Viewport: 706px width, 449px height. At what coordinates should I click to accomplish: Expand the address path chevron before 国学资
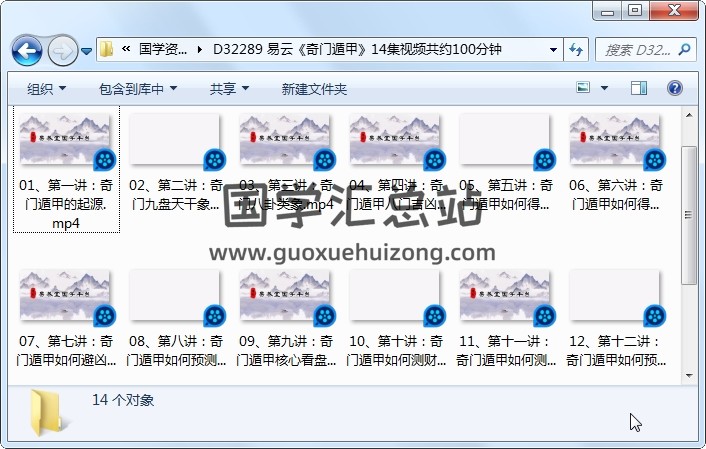pyautogui.click(x=126, y=49)
